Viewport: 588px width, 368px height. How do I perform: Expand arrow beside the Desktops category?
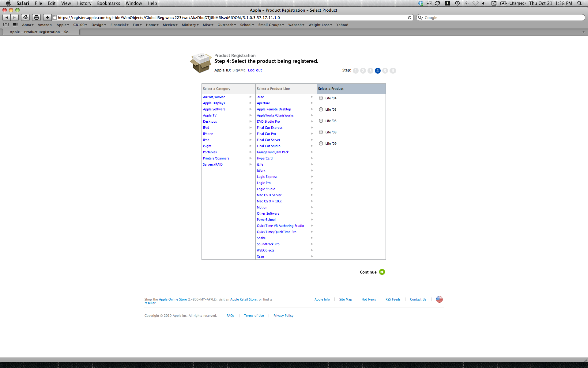point(250,121)
